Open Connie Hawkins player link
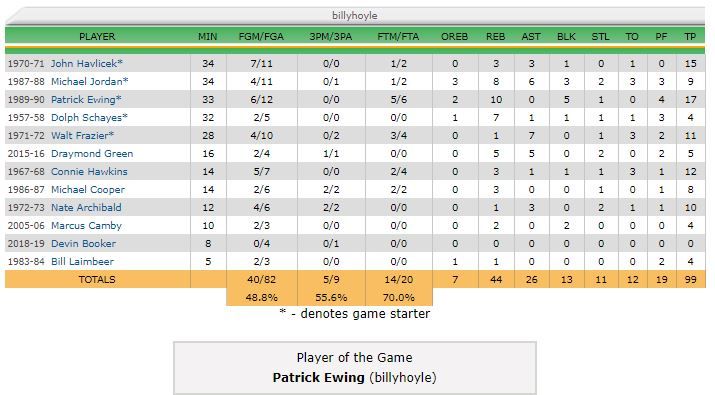 pos(89,172)
